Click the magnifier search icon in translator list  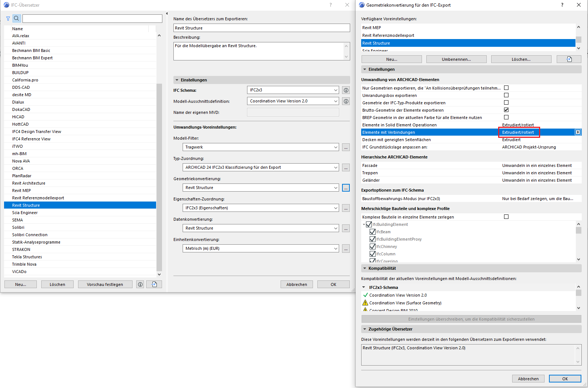click(x=17, y=18)
